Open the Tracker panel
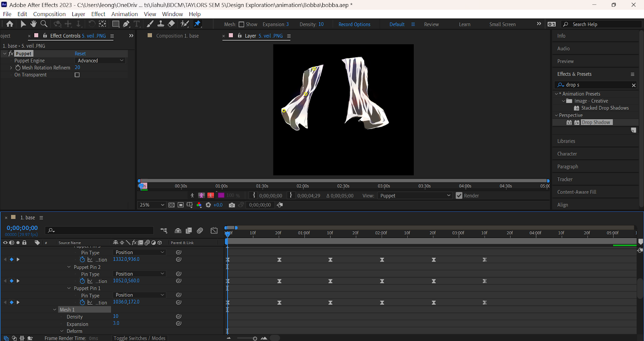This screenshot has height=341, width=644. coord(565,179)
